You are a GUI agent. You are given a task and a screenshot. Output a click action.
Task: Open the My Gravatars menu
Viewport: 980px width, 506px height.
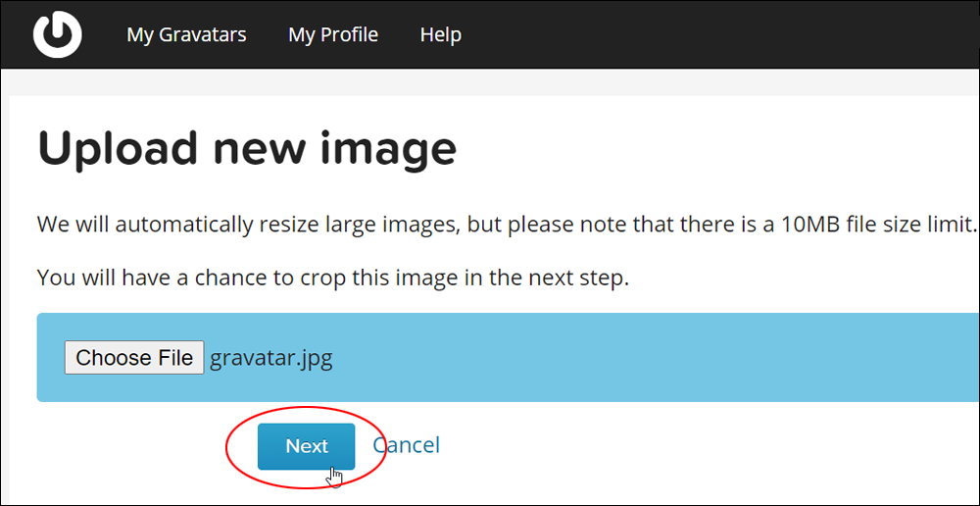186,34
